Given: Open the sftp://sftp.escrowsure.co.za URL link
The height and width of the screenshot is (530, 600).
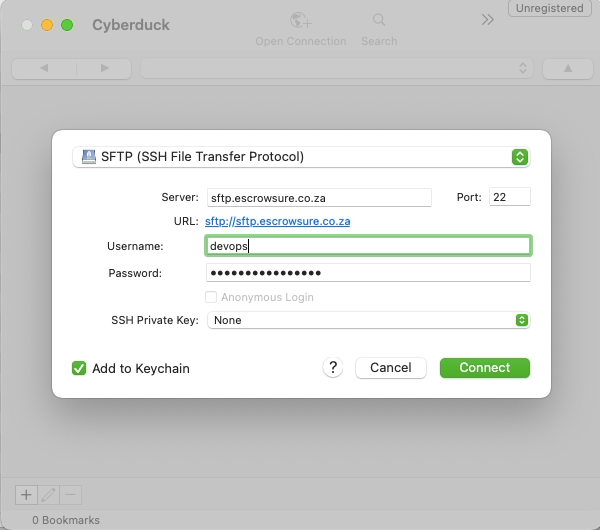Looking at the screenshot, I should 277,221.
